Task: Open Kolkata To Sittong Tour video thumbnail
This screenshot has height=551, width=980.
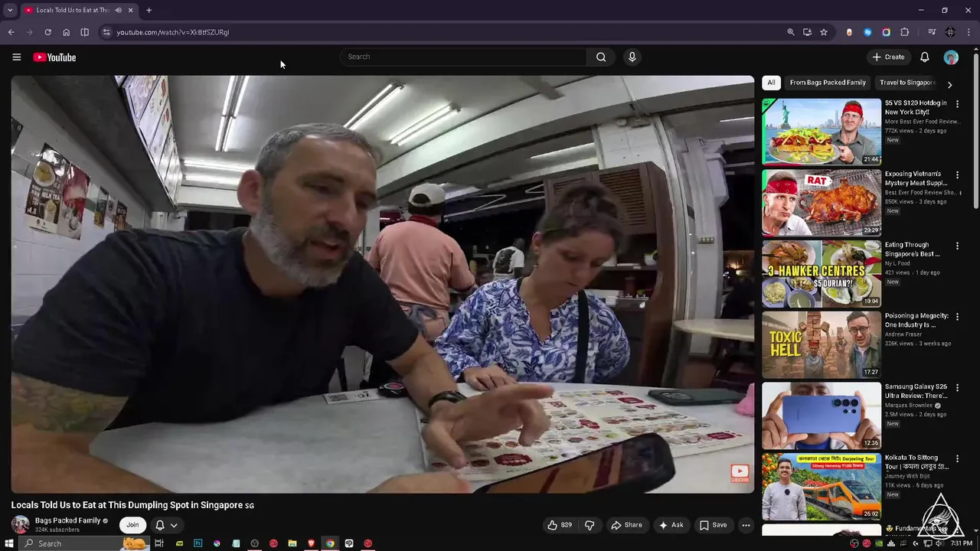Action: [x=822, y=487]
